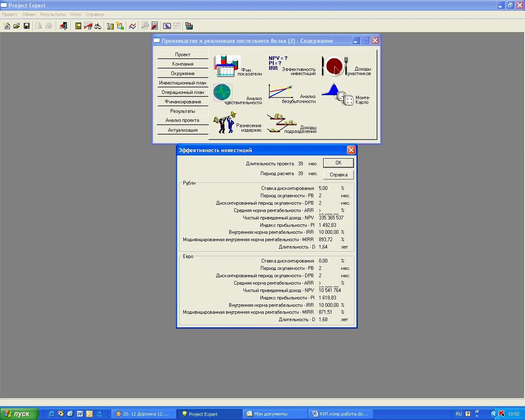Select the Окружение section tab

(x=183, y=73)
